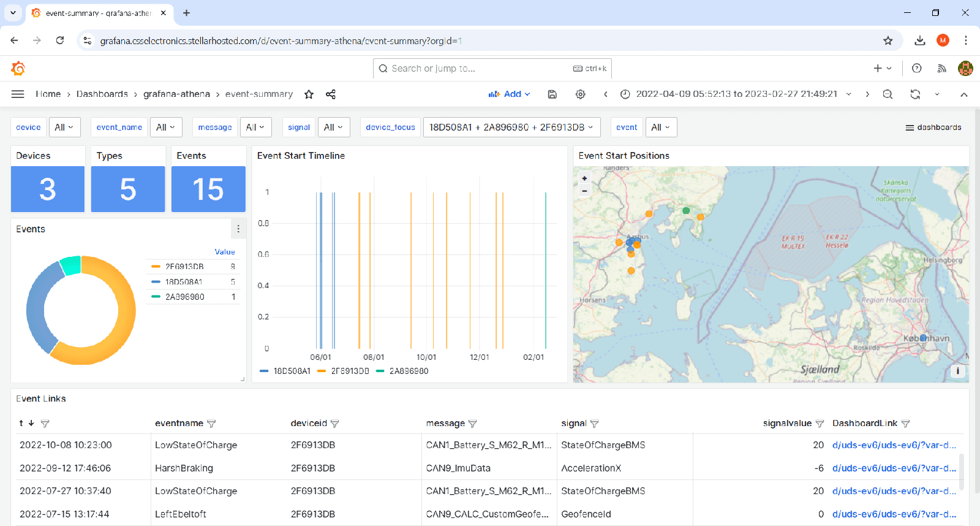Go to Dashboards breadcrumb
980x526 pixels.
click(102, 94)
